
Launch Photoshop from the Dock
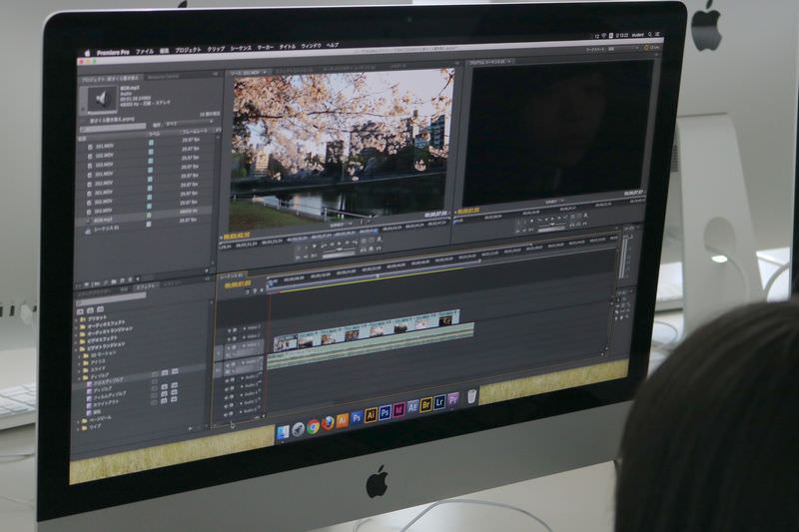[385, 411]
